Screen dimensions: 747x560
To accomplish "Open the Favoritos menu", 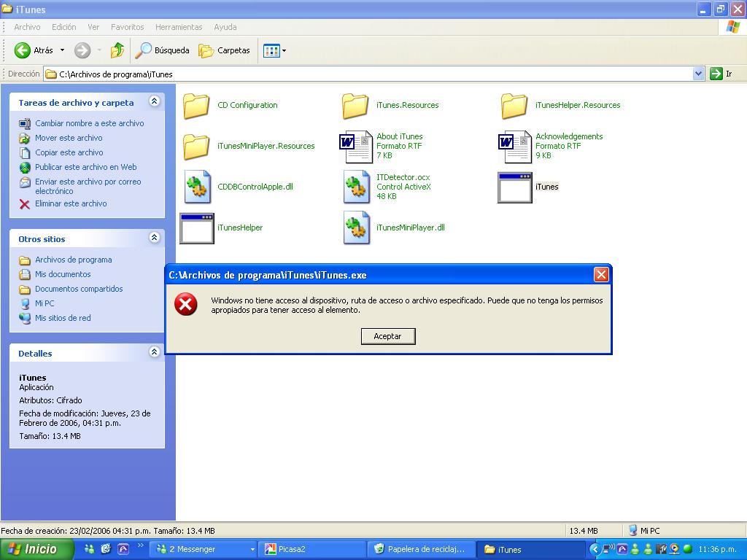I will (127, 27).
